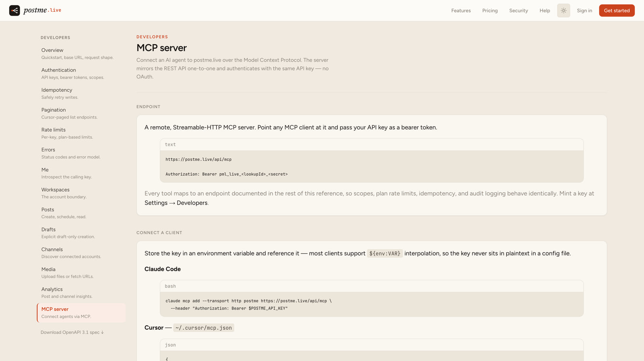Select Rate limits in sidebar

(81, 133)
